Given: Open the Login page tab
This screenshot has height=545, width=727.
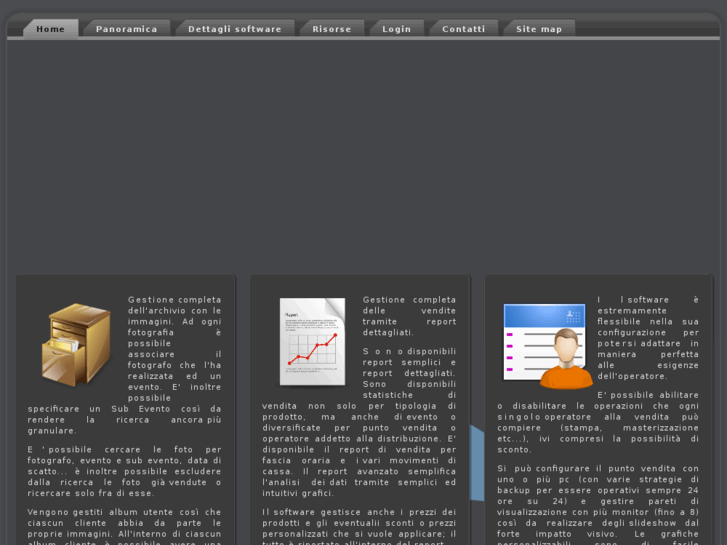Looking at the screenshot, I should pos(396,29).
